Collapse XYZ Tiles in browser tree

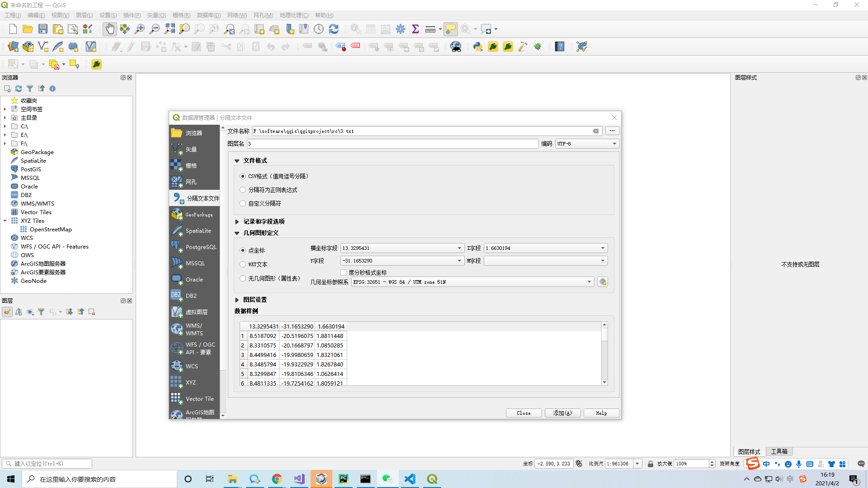[x=5, y=221]
